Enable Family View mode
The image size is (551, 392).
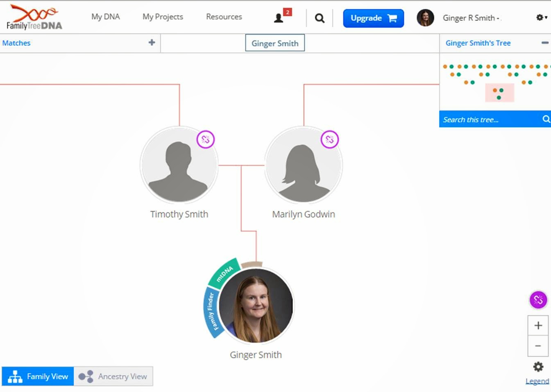37,376
